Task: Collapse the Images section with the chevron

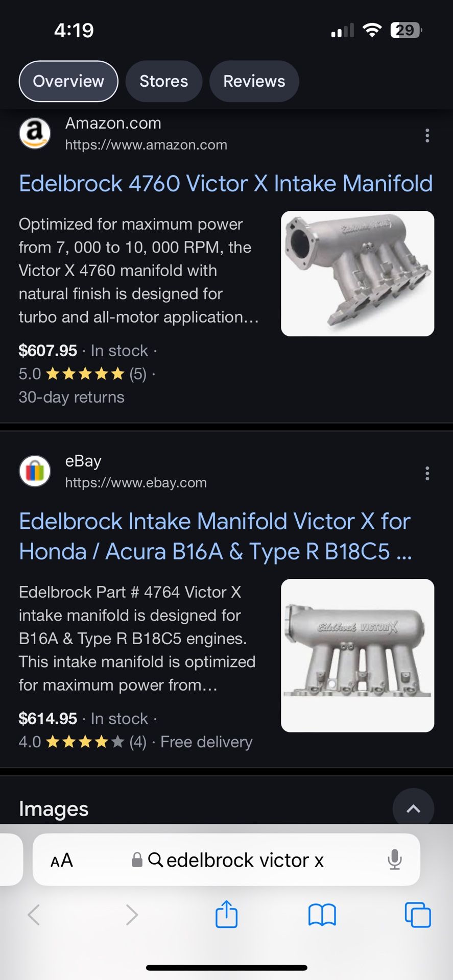Action: coord(413,808)
